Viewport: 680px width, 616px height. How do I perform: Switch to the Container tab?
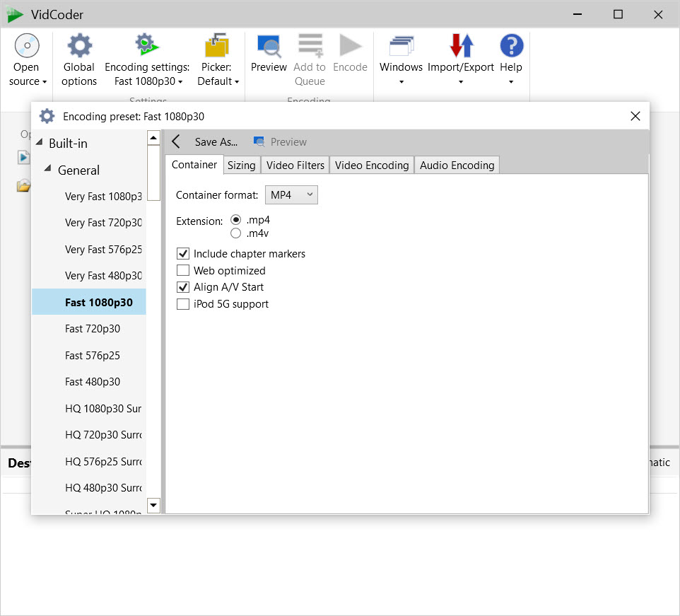coord(194,165)
